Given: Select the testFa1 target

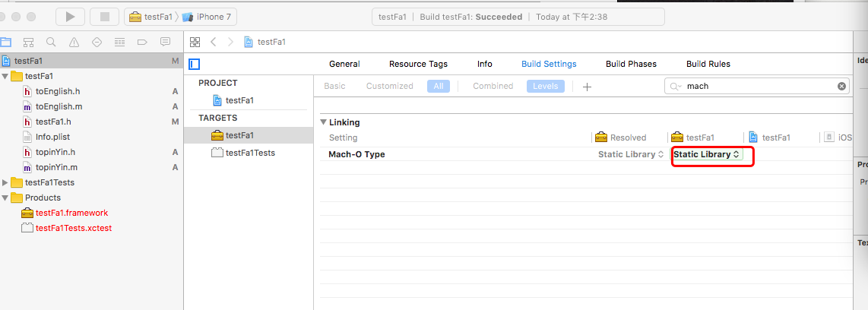Looking at the screenshot, I should point(239,135).
